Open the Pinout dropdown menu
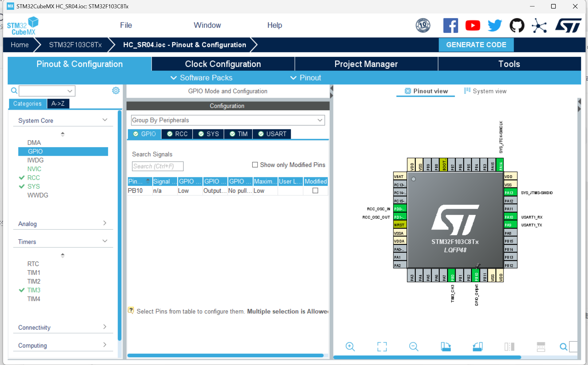The width and height of the screenshot is (588, 365). pos(306,78)
